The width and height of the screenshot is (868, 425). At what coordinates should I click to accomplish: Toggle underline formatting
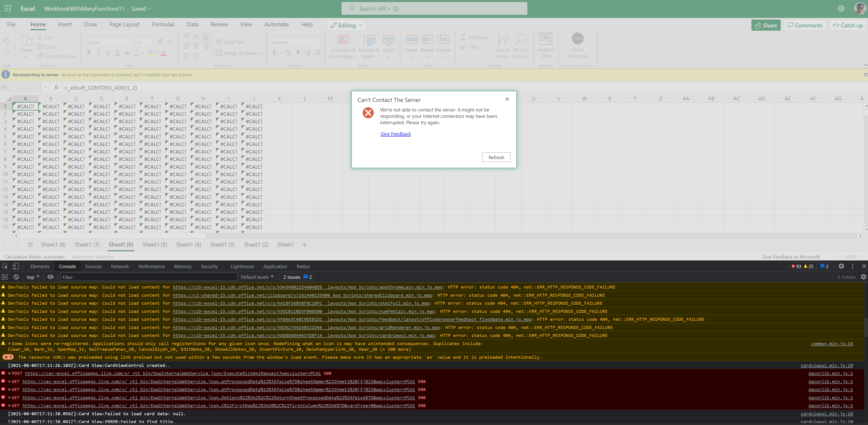tap(108, 52)
